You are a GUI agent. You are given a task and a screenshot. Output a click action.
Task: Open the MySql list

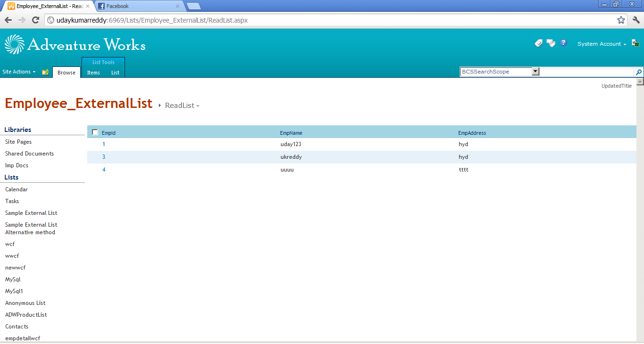pyautogui.click(x=13, y=279)
